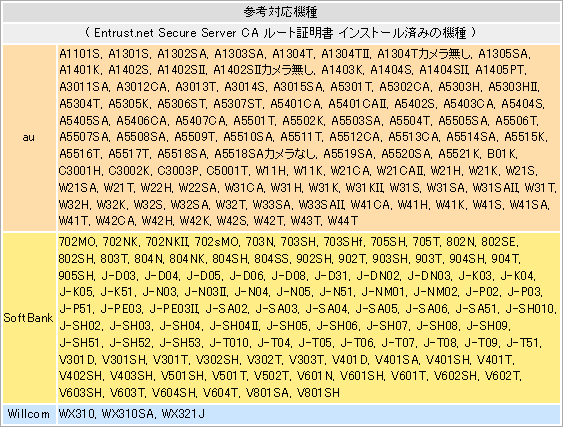This screenshot has width=563, height=427.
Task: Select model W44T at au list end
Action: pyautogui.click(x=343, y=221)
